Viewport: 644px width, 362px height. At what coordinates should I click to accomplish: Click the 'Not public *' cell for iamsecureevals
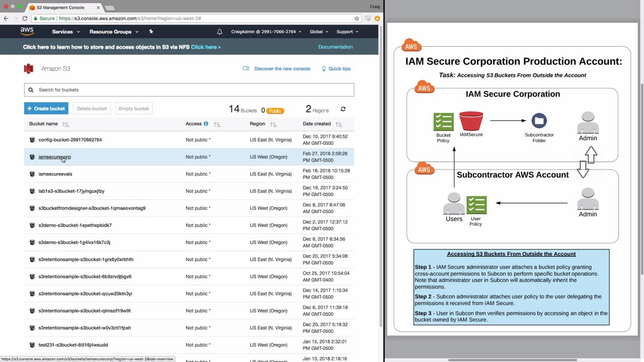tap(198, 174)
